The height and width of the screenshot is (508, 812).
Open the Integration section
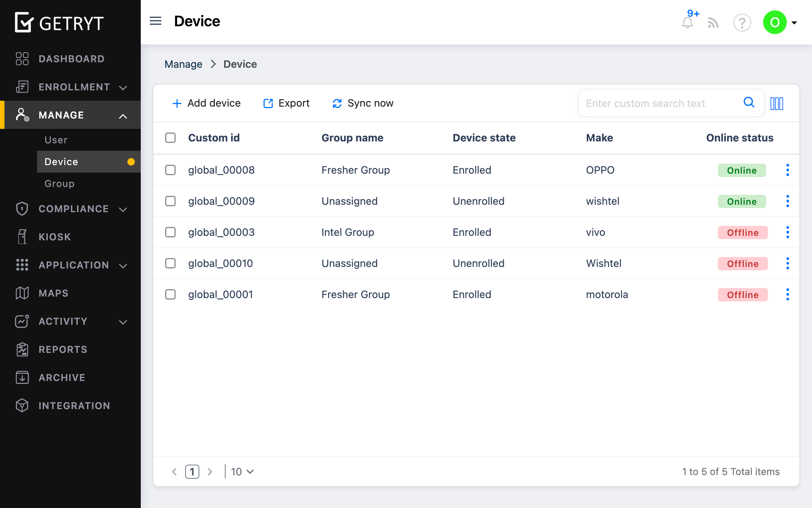click(x=70, y=405)
